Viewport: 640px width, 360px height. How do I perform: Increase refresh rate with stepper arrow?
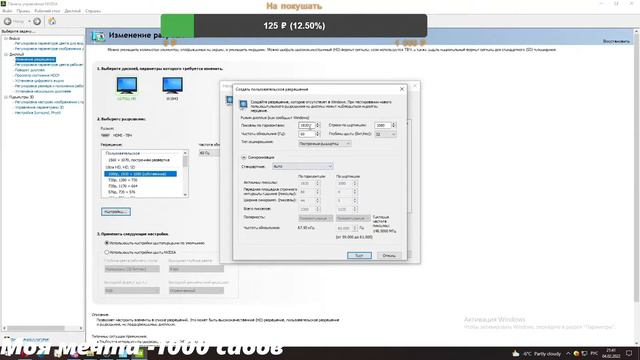point(318,132)
